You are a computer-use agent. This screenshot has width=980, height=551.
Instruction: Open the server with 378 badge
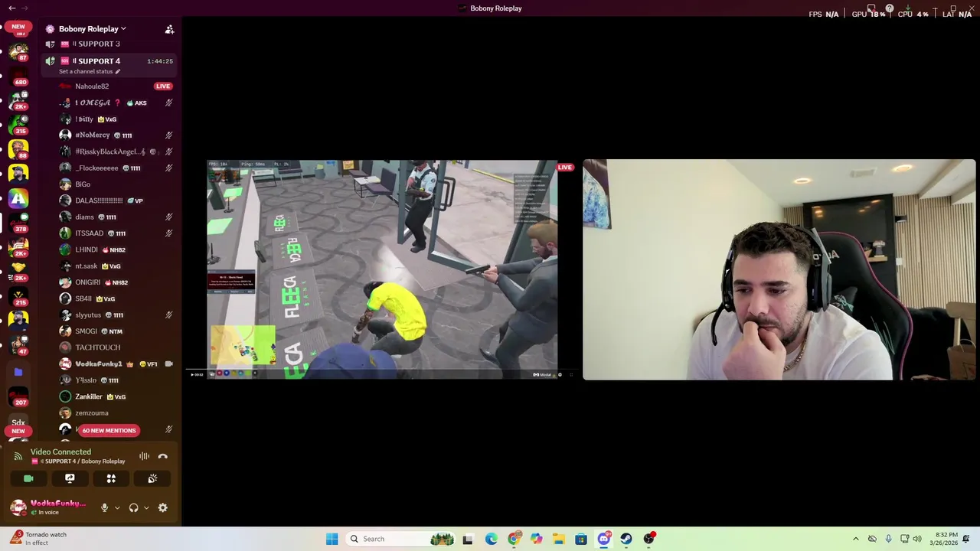pyautogui.click(x=18, y=222)
